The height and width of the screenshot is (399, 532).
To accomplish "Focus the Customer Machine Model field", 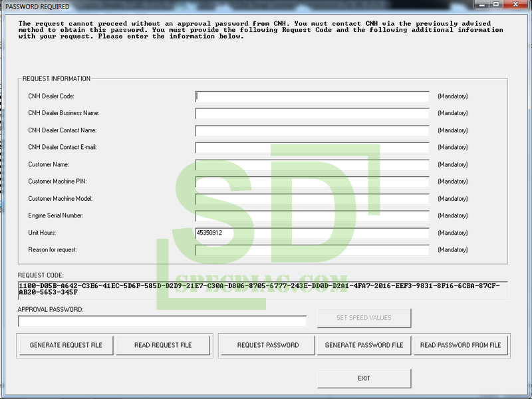I will click(312, 199).
